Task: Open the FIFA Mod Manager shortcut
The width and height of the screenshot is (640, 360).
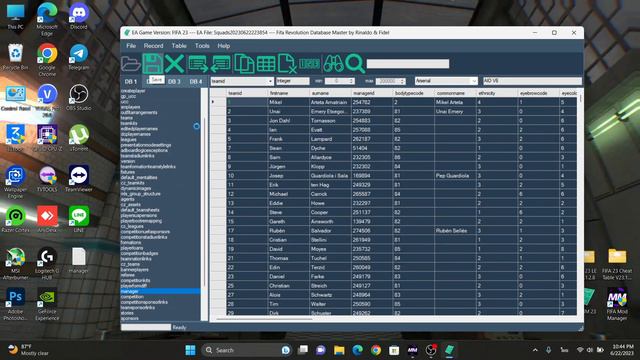Action: coord(617,304)
